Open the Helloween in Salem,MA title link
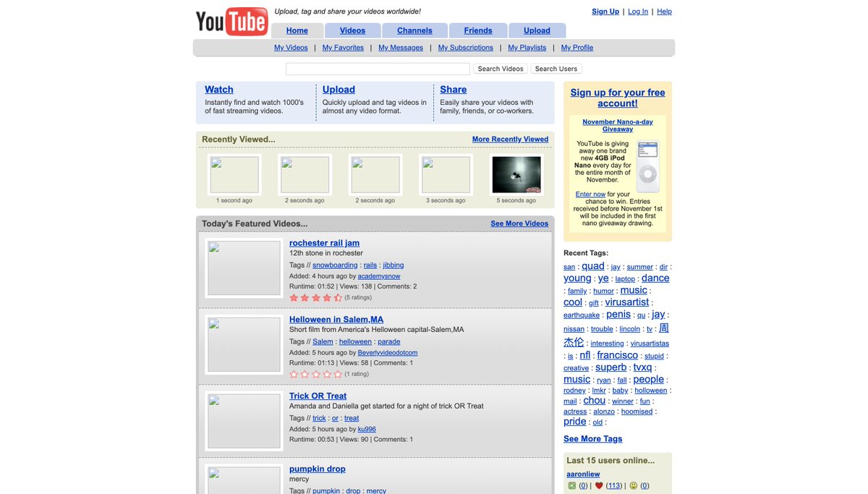The image size is (868, 494). tap(336, 320)
